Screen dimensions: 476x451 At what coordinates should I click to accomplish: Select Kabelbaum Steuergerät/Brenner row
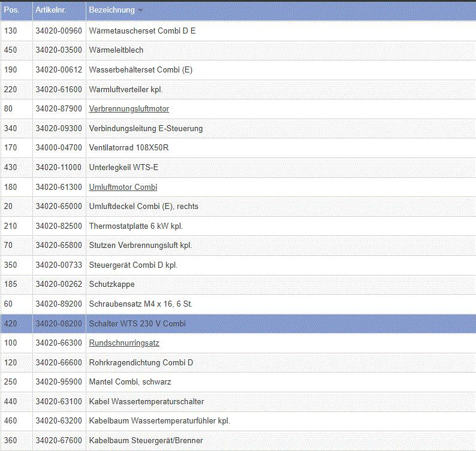[146, 440]
